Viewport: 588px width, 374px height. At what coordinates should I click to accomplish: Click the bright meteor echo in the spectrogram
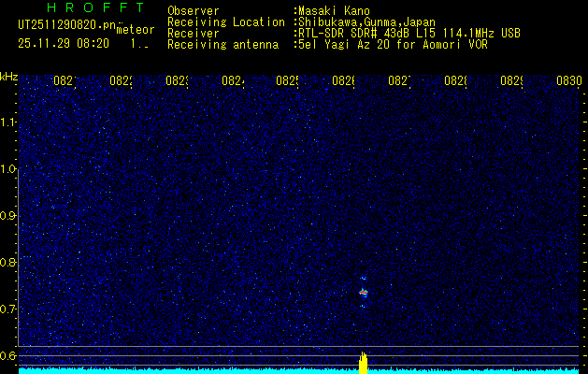(363, 292)
